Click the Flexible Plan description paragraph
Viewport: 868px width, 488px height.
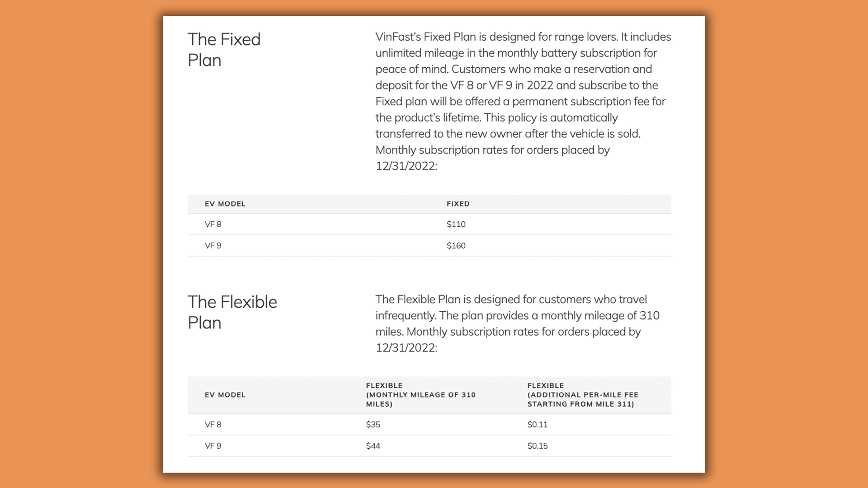point(517,324)
